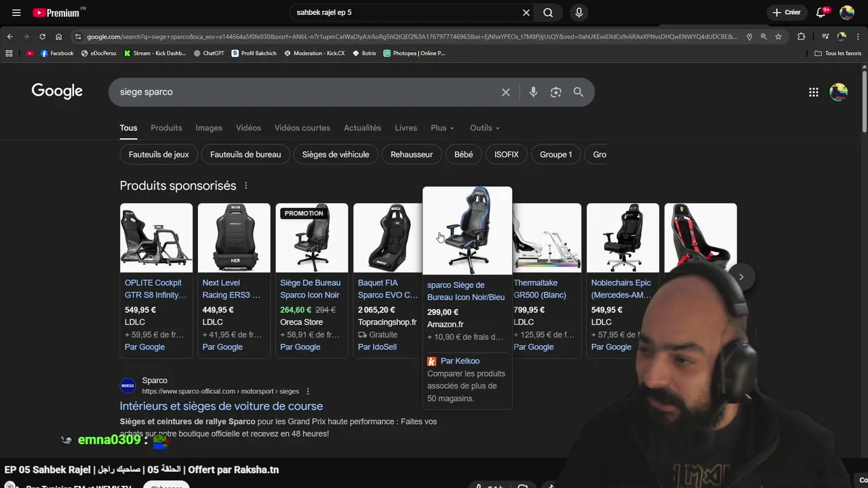This screenshot has height=488, width=868.
Task: Open the ChatGPT bookmark
Action: click(x=208, y=53)
